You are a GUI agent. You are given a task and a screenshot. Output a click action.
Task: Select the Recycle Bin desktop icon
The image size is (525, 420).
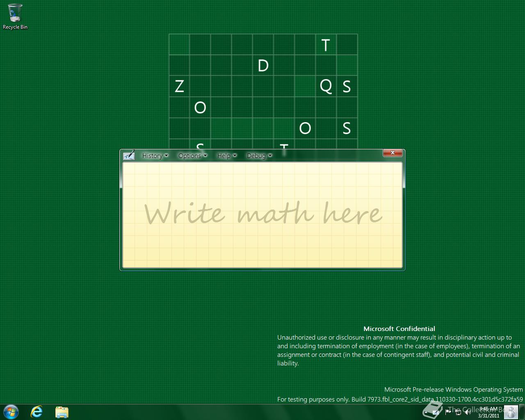(15, 17)
